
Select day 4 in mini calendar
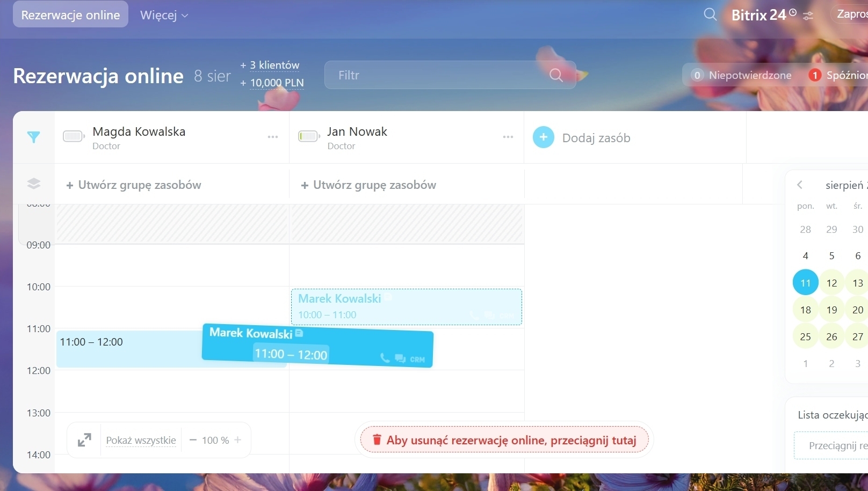coord(806,256)
